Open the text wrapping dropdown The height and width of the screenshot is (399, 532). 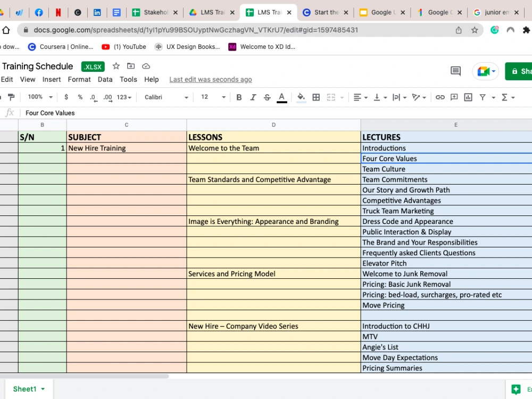(x=400, y=97)
